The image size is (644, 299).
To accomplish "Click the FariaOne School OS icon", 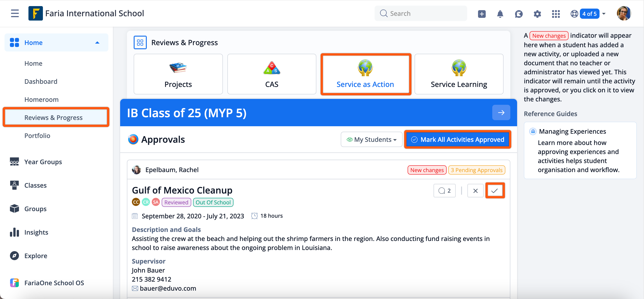I will pos(14,283).
